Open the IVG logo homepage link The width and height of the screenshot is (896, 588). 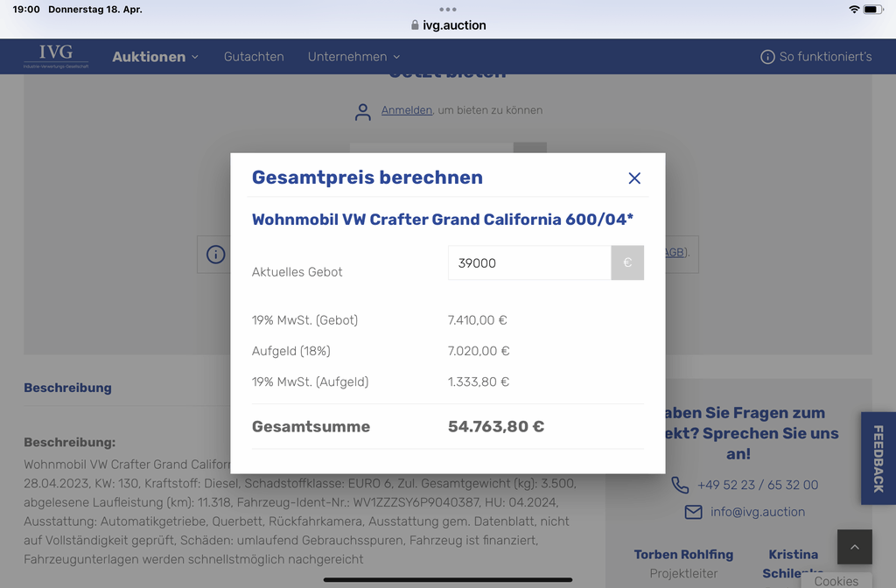tap(56, 56)
